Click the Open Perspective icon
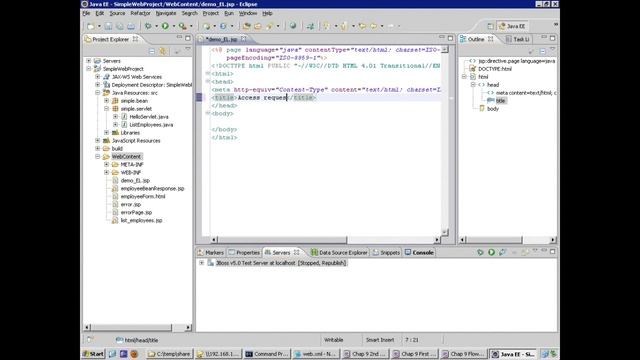The image size is (640, 360). (x=490, y=26)
